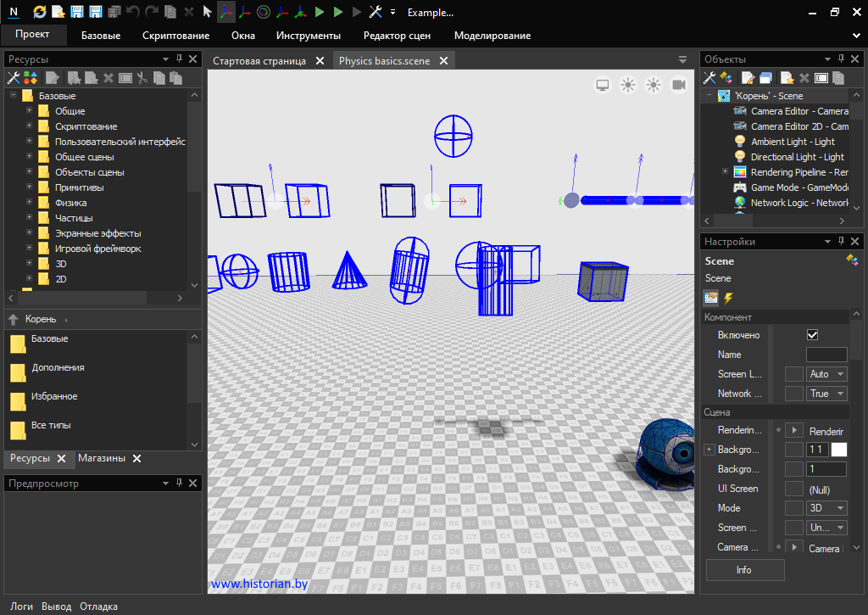Viewport: 868px width, 615px height.
Task: Open the Mode dropdown set to 3D
Action: (x=826, y=508)
